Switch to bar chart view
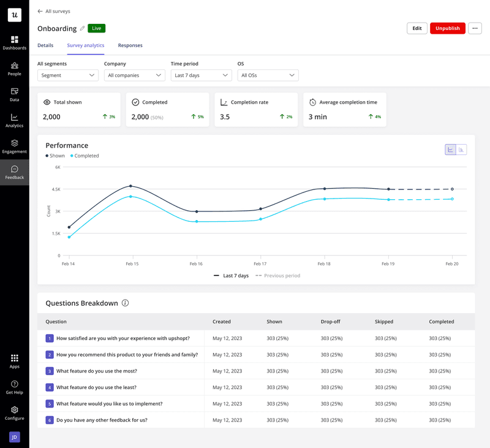 pyautogui.click(x=461, y=150)
